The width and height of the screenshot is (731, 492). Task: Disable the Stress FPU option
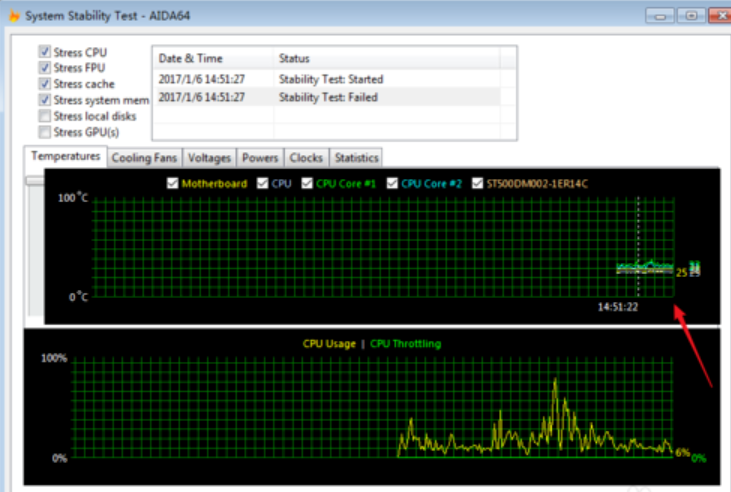click(x=44, y=68)
